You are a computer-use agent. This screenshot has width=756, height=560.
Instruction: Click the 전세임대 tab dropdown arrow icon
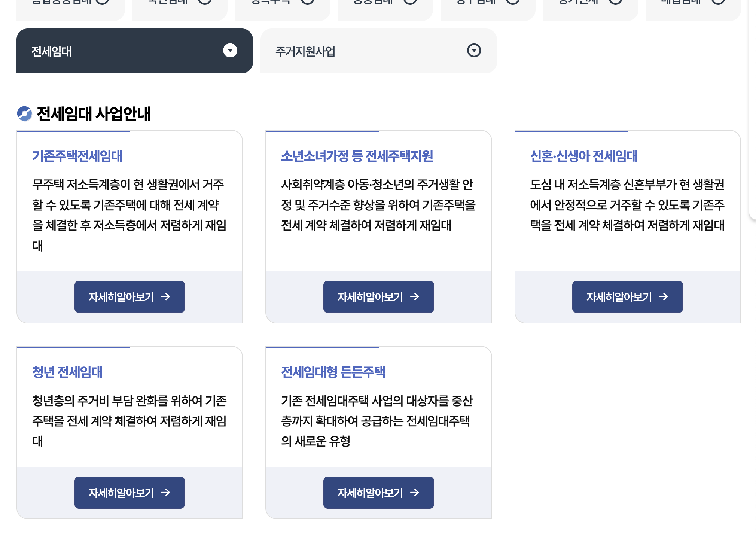click(x=230, y=51)
